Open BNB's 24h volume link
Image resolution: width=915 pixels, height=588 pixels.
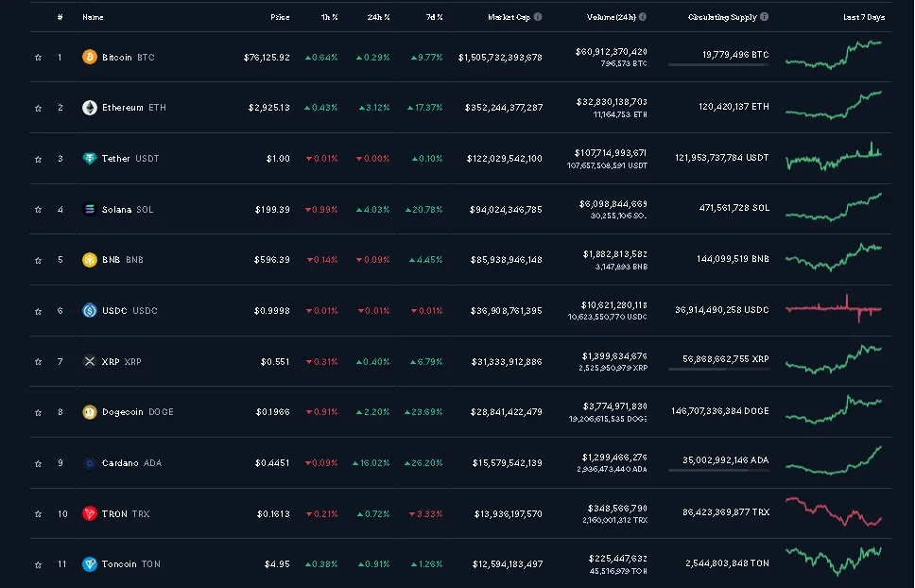613,253
